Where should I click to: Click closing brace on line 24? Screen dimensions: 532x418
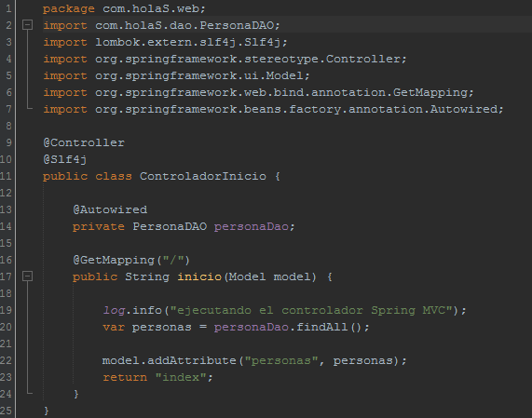coord(76,394)
